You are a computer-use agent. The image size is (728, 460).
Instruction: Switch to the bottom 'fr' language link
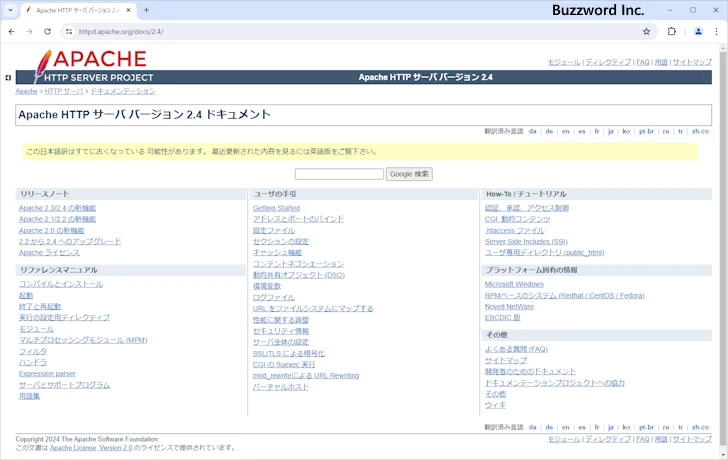597,427
